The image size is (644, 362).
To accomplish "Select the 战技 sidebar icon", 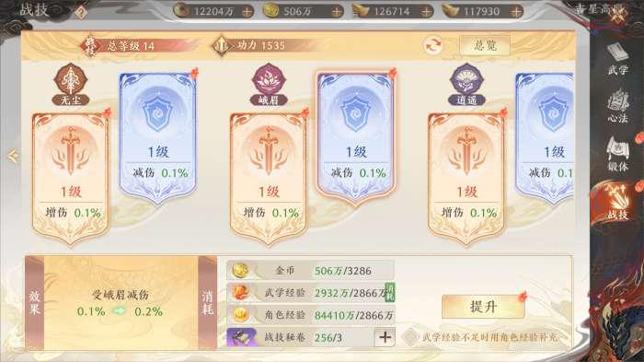I will pos(617,203).
